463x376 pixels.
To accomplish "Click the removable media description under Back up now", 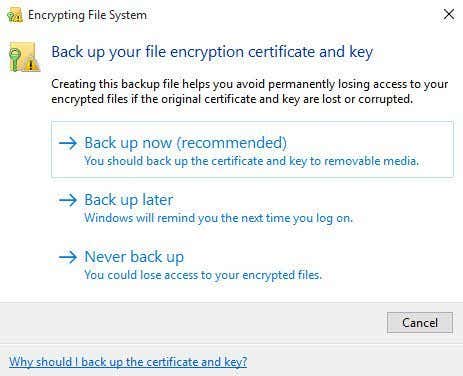I will 252,161.
